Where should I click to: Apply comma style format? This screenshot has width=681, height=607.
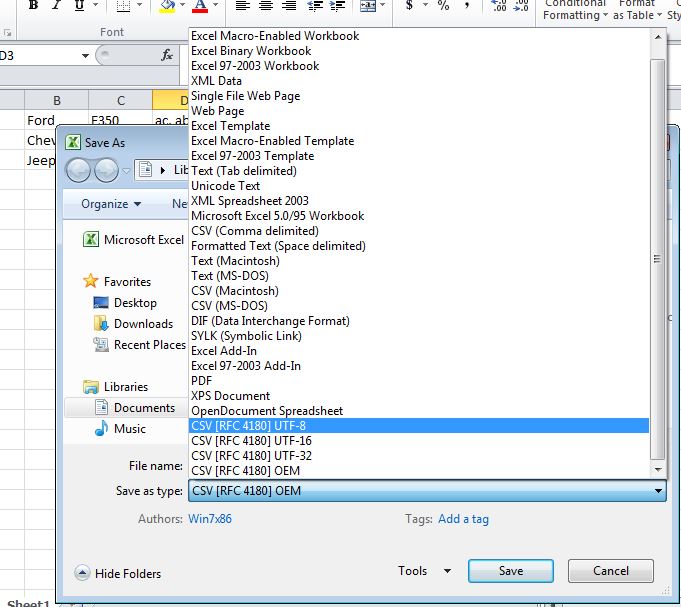pos(467,5)
